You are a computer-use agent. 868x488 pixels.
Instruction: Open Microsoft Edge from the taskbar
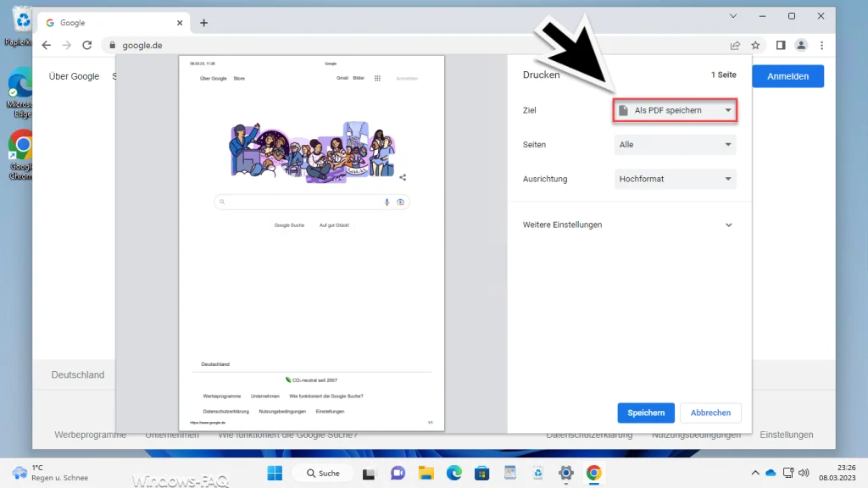[454, 473]
